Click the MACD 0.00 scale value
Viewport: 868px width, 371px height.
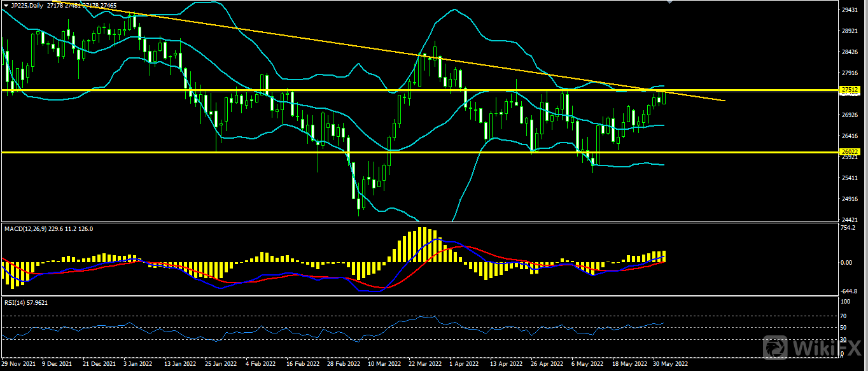click(x=847, y=262)
